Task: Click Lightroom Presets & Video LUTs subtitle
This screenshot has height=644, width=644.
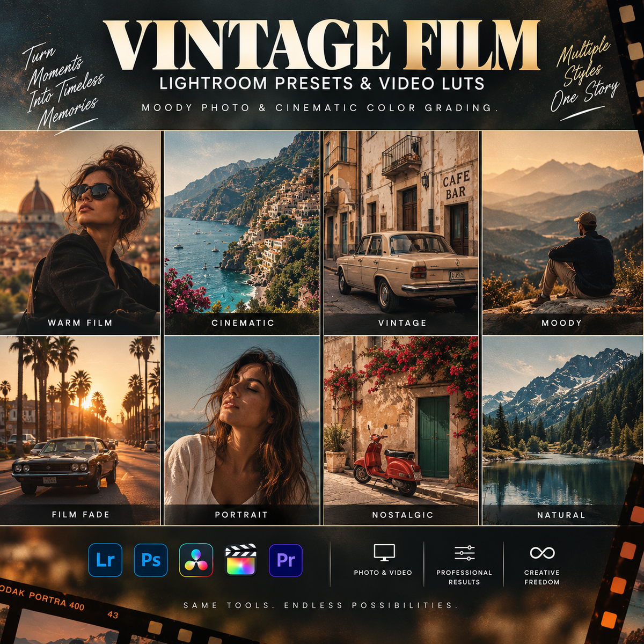Action: coord(322,83)
